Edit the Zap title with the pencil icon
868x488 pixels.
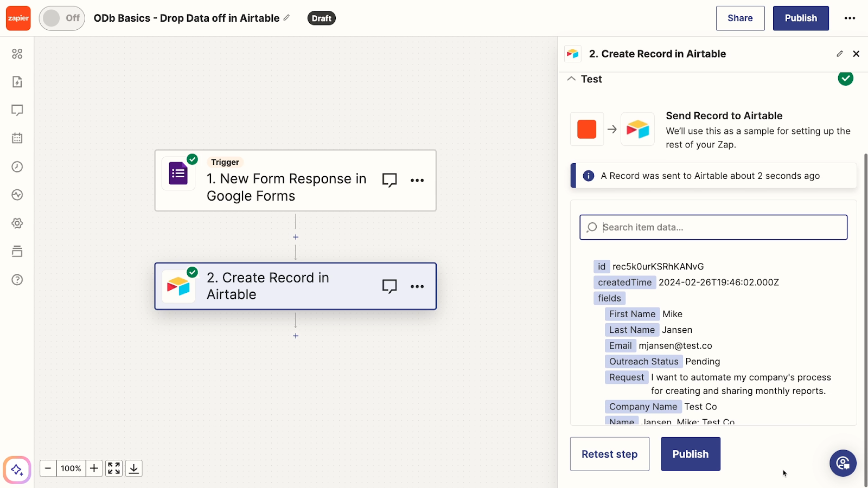click(x=286, y=18)
